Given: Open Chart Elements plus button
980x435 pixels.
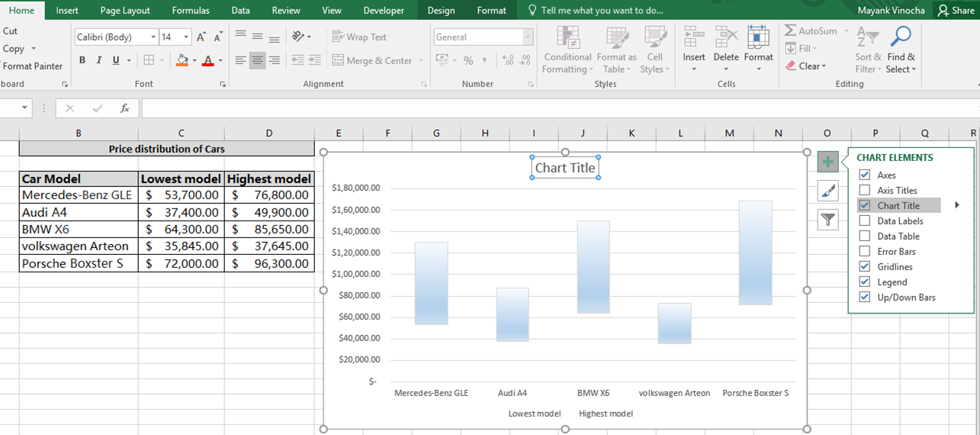Looking at the screenshot, I should [x=827, y=162].
